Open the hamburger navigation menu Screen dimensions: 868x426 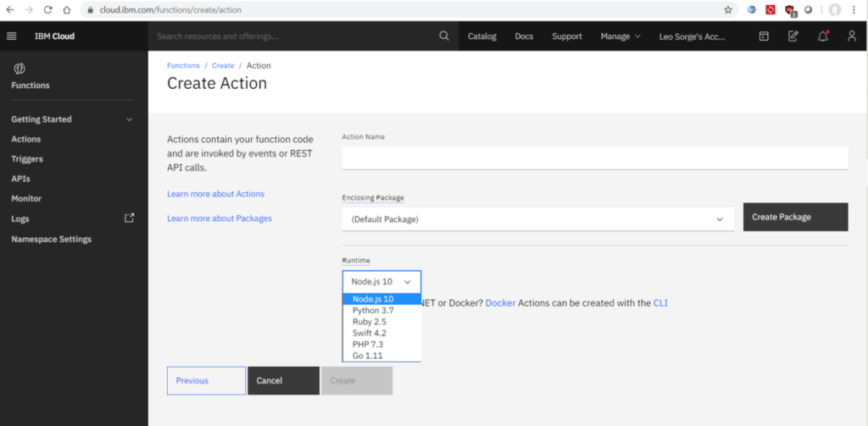pos(11,36)
